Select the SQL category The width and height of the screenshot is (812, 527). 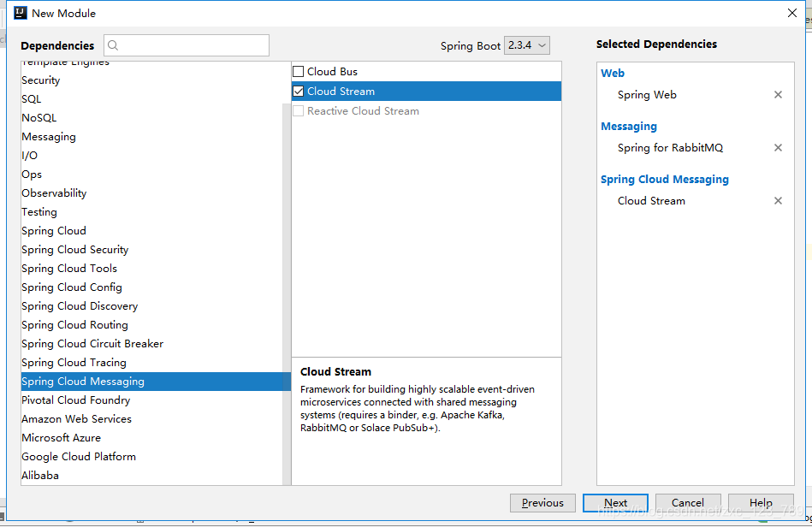(152, 99)
